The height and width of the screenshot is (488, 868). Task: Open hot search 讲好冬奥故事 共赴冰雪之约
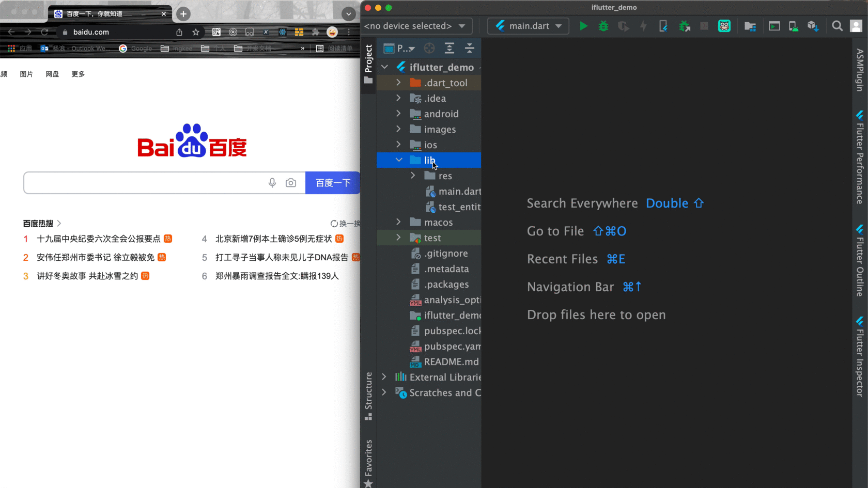(87, 276)
